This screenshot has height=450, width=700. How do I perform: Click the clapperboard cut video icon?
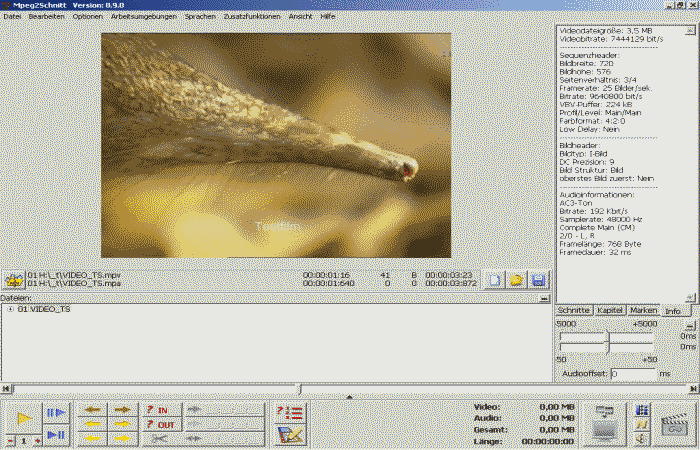click(676, 424)
